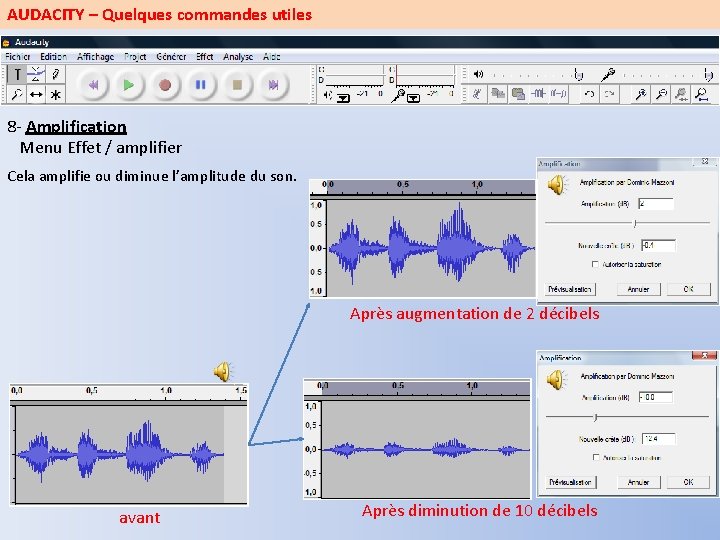
Task: Pause playback with the blue Pause button
Action: [201, 85]
